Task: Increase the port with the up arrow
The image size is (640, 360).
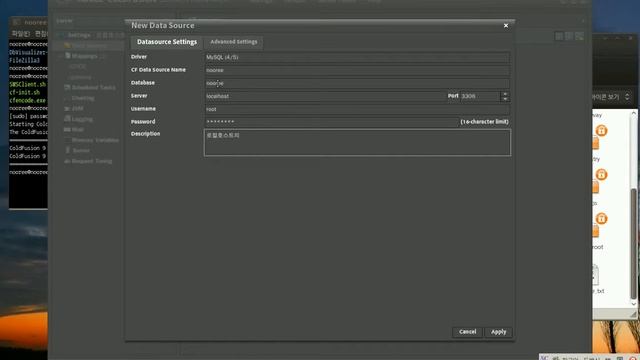Action: (x=505, y=94)
